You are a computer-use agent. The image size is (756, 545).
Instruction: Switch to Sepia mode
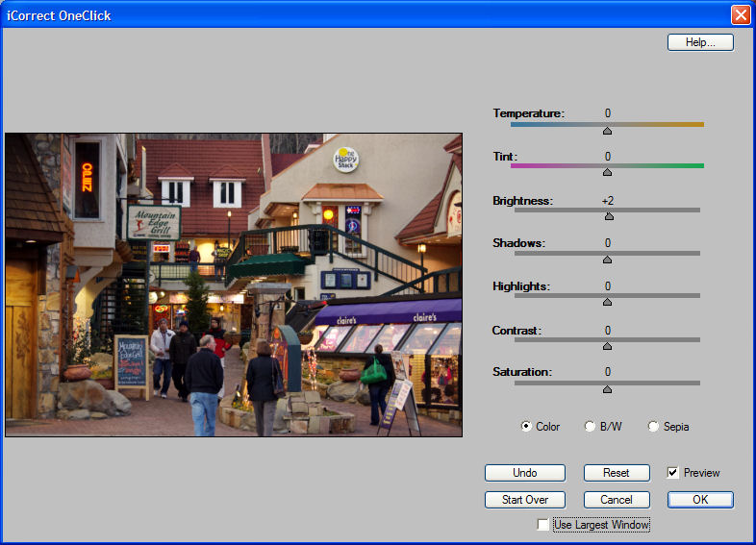coord(654,427)
